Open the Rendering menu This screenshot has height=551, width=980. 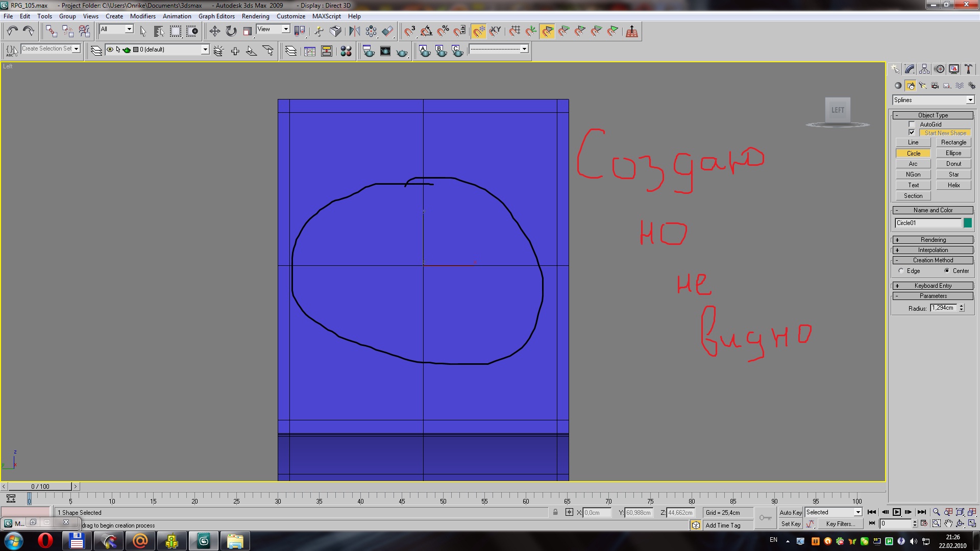coord(255,16)
